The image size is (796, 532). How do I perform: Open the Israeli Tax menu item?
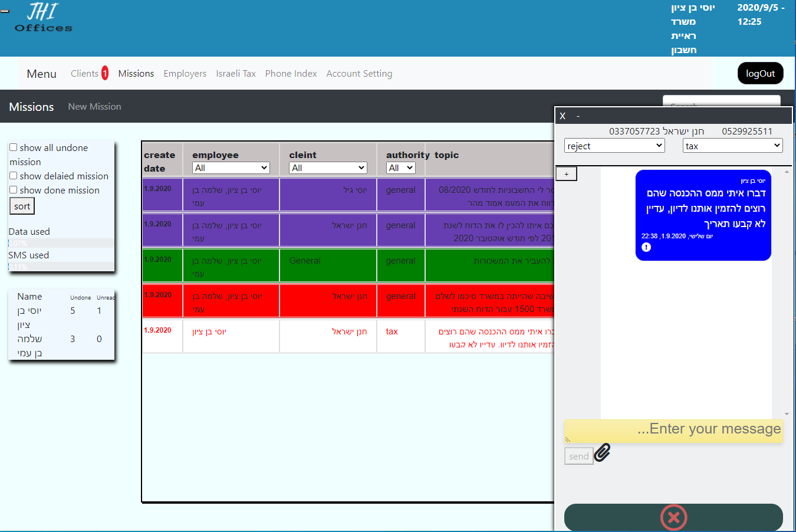click(x=236, y=74)
